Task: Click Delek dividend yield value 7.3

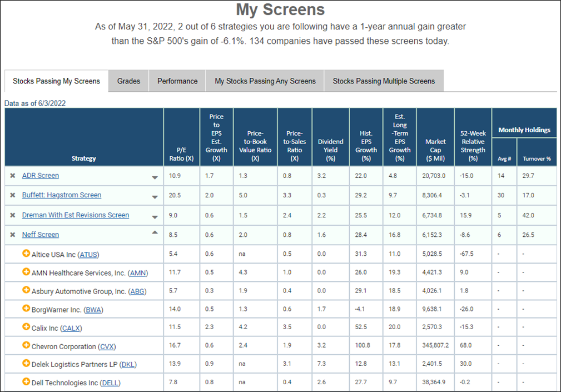Action: coord(321,364)
